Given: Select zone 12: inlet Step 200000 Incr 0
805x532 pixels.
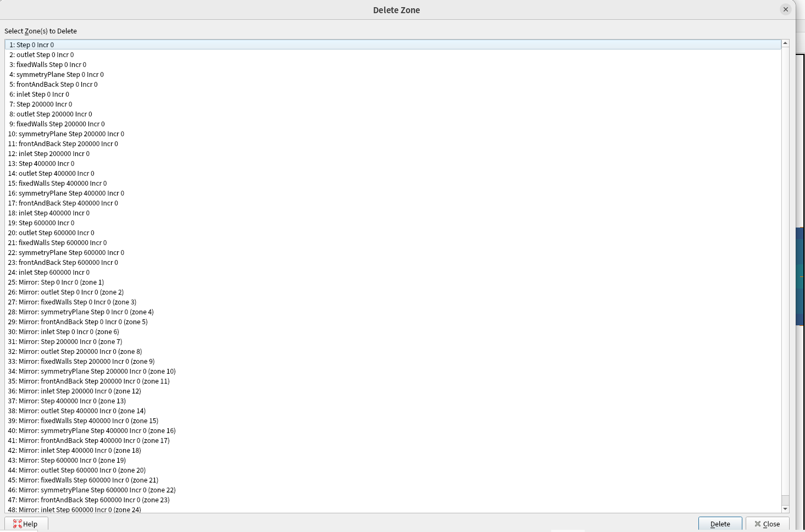Looking at the screenshot, I should (x=49, y=154).
